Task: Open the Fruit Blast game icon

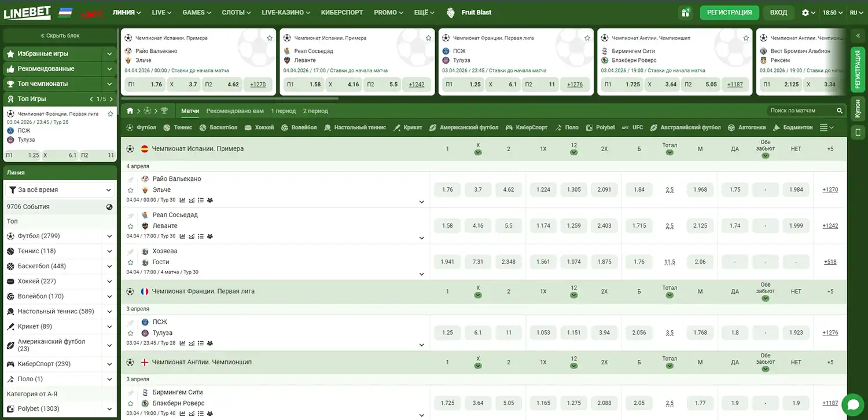Action: [x=450, y=12]
